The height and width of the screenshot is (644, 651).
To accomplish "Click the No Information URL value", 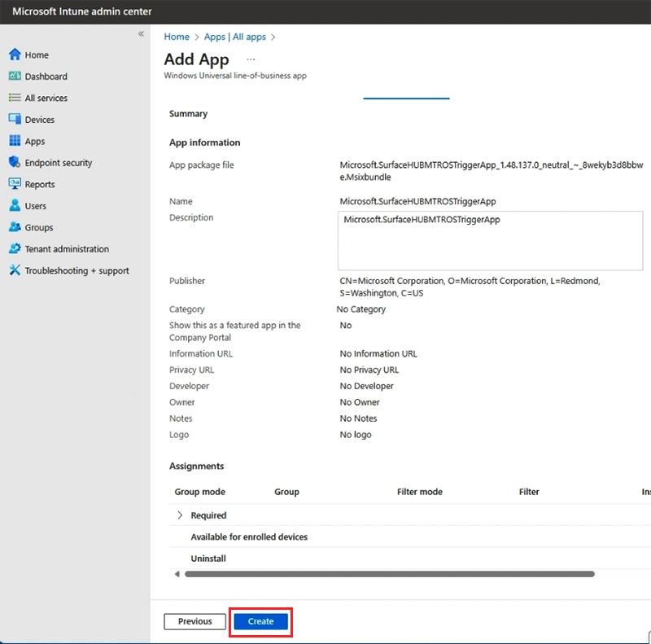I will tap(378, 353).
